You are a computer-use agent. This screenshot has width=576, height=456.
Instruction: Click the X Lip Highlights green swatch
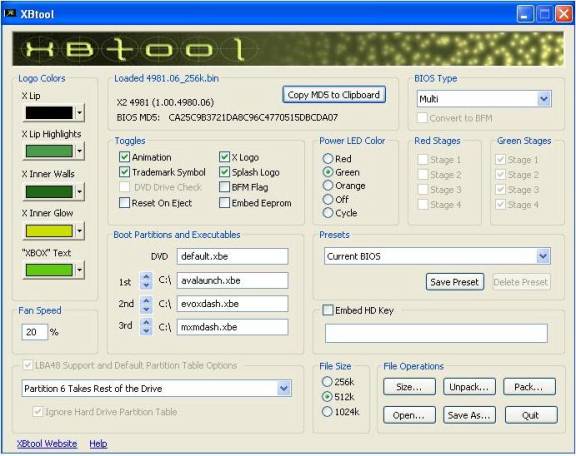click(49, 151)
